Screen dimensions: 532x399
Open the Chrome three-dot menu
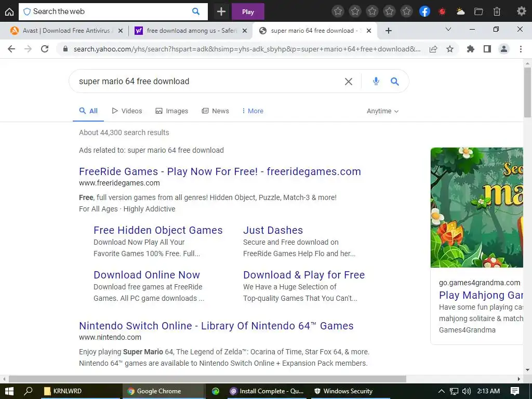pyautogui.click(x=521, y=49)
